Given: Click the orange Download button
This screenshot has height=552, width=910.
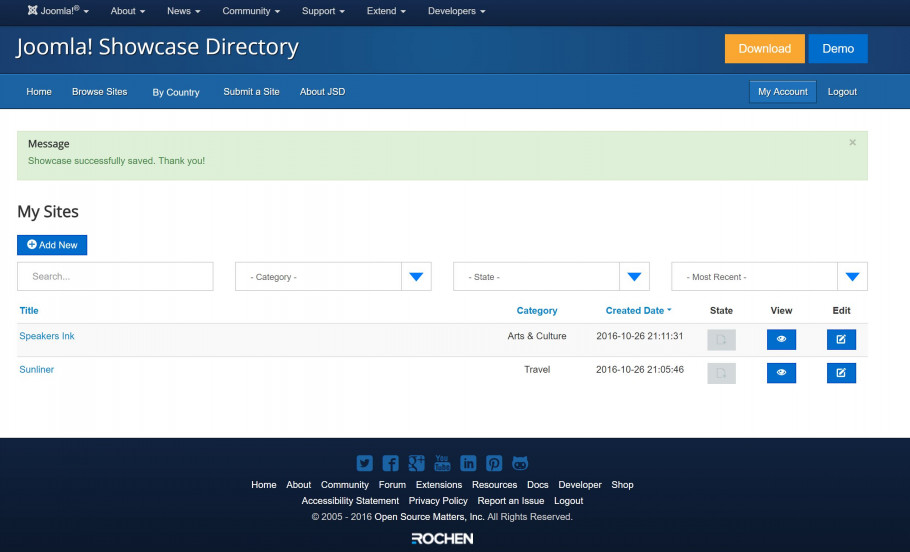Looking at the screenshot, I should pos(764,49).
